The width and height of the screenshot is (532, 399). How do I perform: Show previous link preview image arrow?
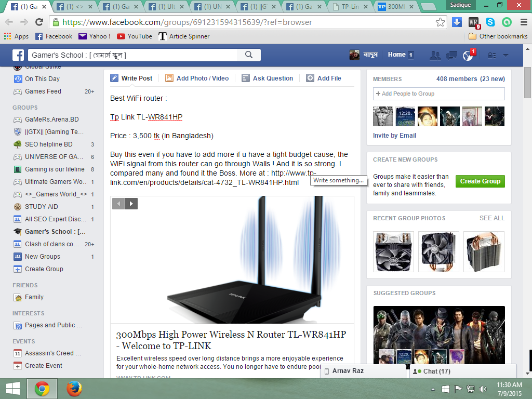click(x=118, y=204)
